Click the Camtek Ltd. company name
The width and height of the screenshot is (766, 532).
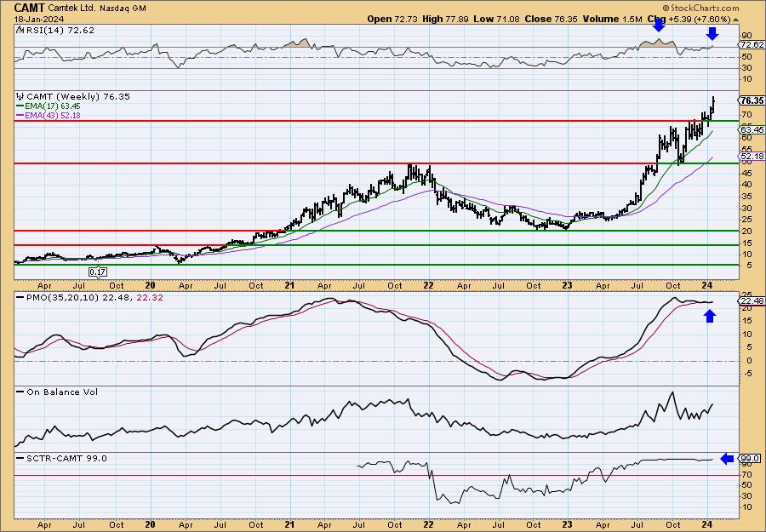click(x=71, y=9)
